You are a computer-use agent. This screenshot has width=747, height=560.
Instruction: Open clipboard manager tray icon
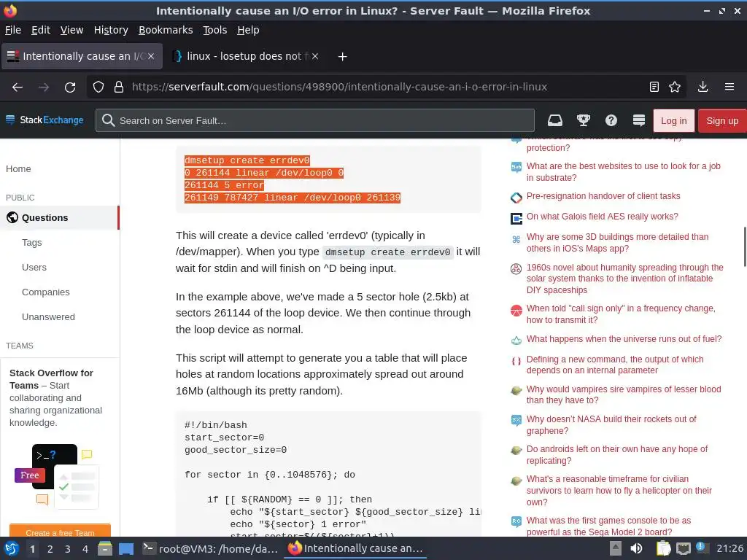point(663,548)
